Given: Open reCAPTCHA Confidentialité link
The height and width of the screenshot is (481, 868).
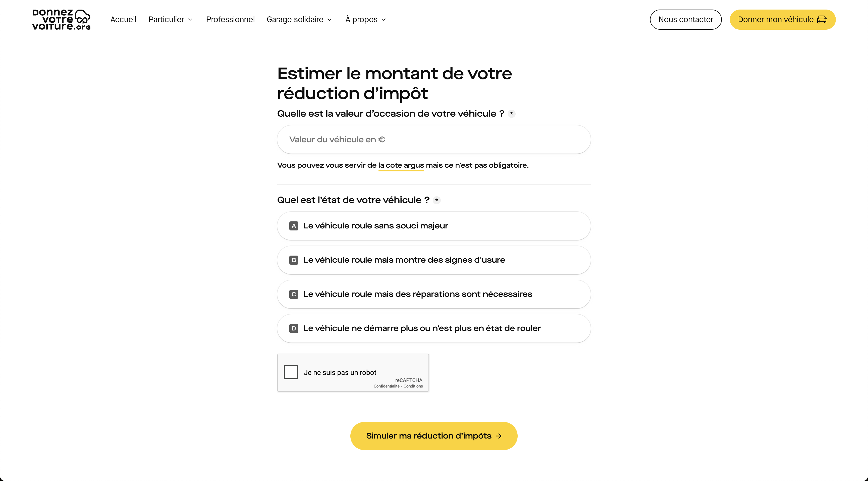Looking at the screenshot, I should [386, 386].
